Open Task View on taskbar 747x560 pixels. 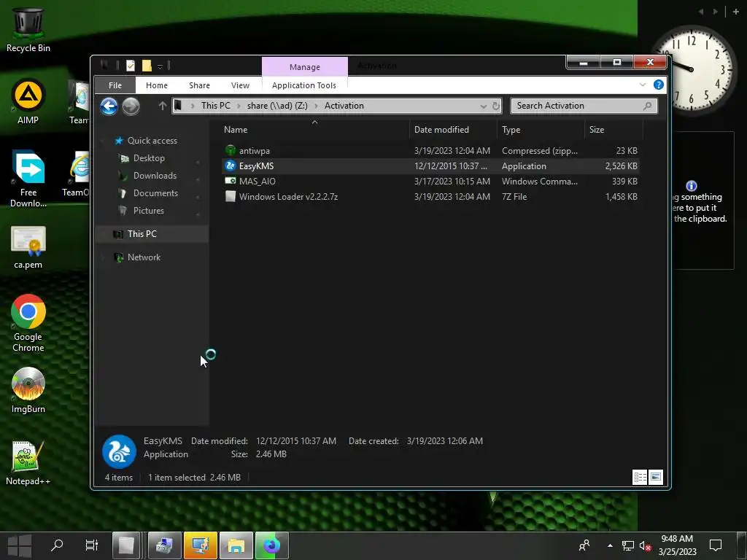pyautogui.click(x=91, y=545)
